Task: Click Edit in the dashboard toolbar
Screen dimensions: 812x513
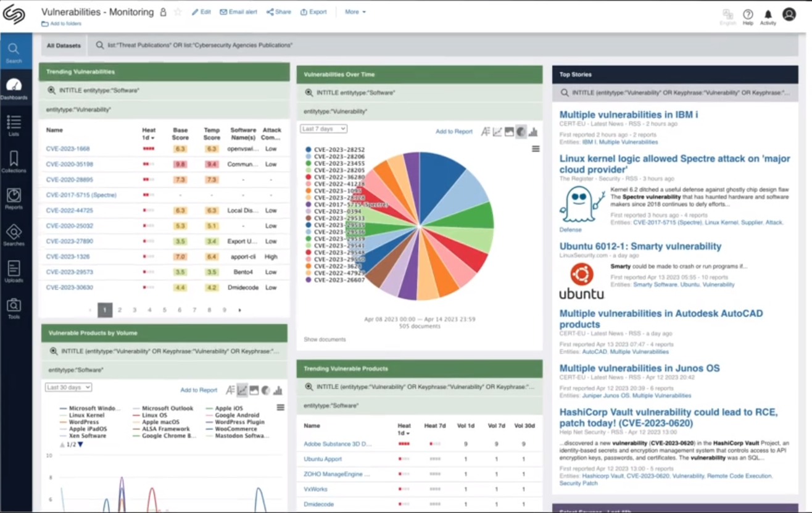Action: [x=201, y=12]
